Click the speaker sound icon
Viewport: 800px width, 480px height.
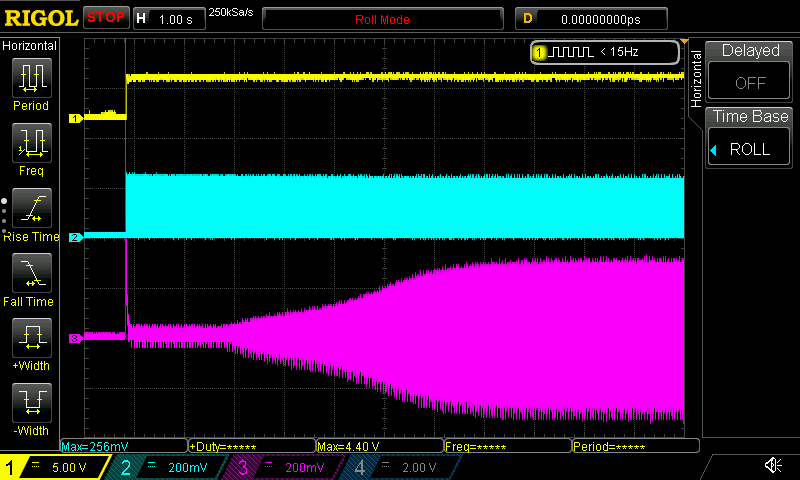[x=773, y=466]
